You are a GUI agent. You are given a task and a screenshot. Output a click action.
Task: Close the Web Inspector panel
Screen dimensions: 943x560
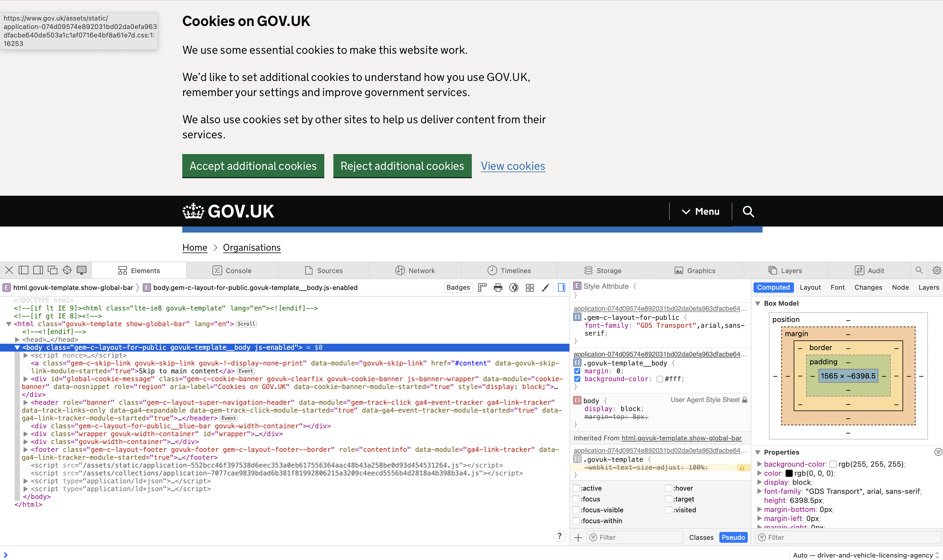click(9, 270)
